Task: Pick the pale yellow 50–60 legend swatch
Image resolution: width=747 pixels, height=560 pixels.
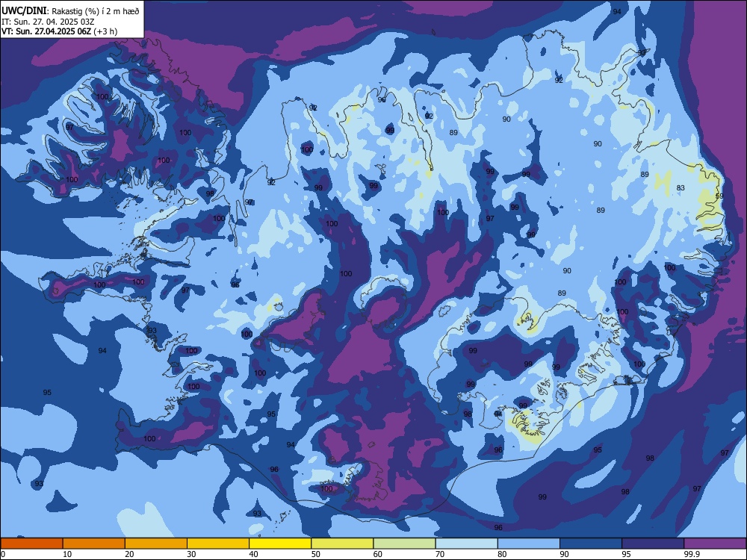Action: click(x=342, y=544)
